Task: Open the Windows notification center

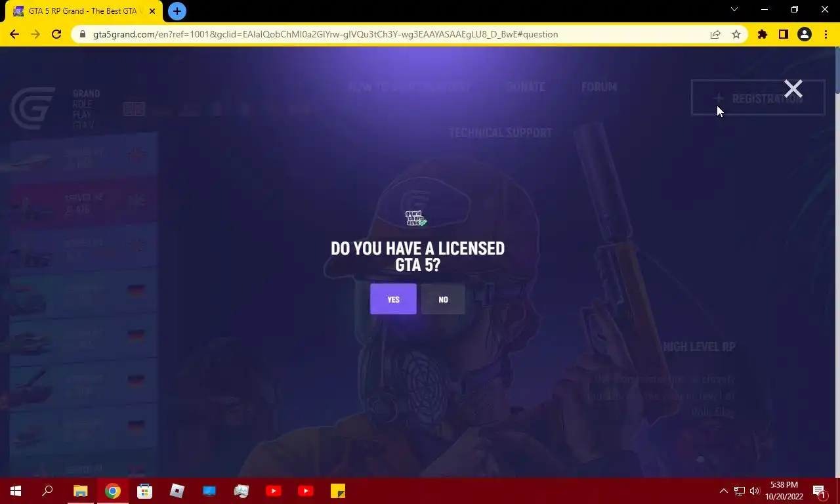Action: (820, 491)
